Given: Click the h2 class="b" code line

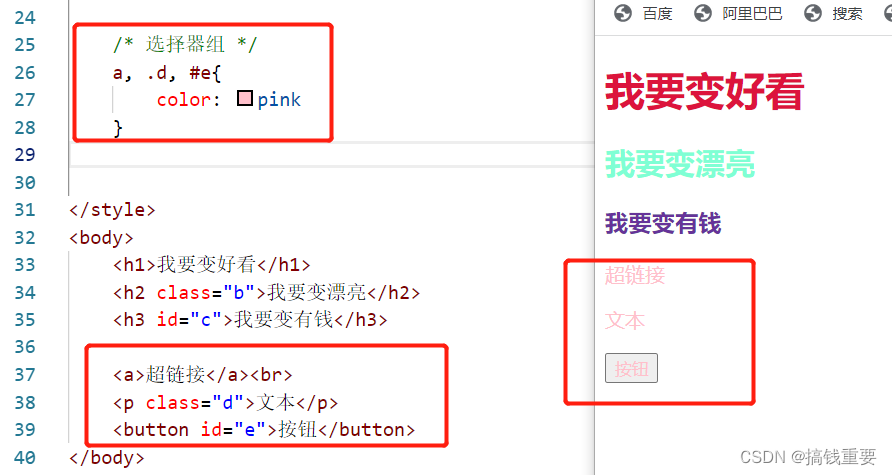Looking at the screenshot, I should tap(267, 292).
